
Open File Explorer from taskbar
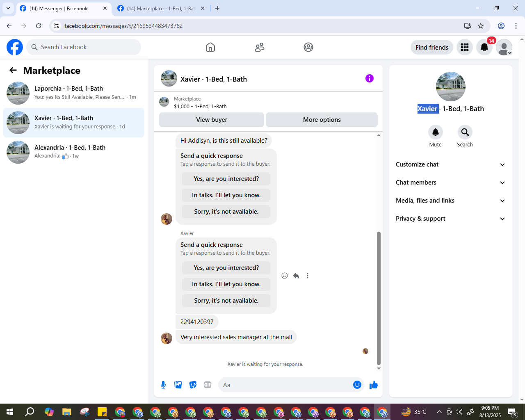66,412
